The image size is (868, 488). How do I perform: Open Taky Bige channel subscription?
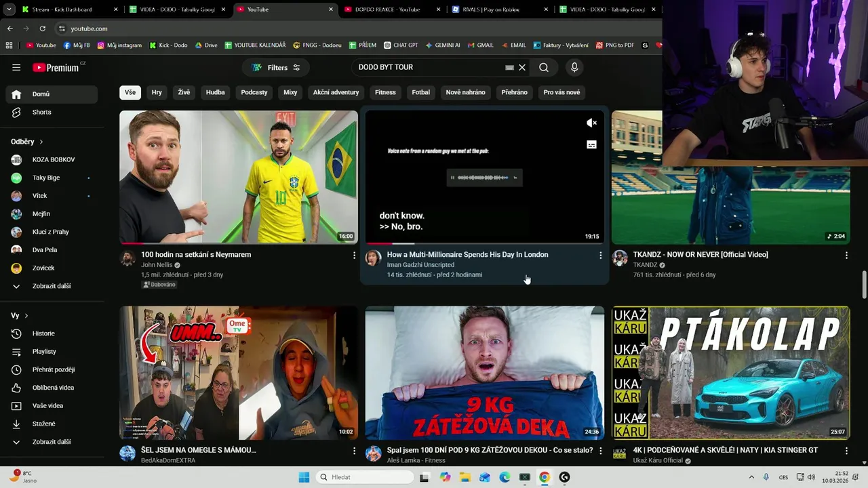click(52, 178)
